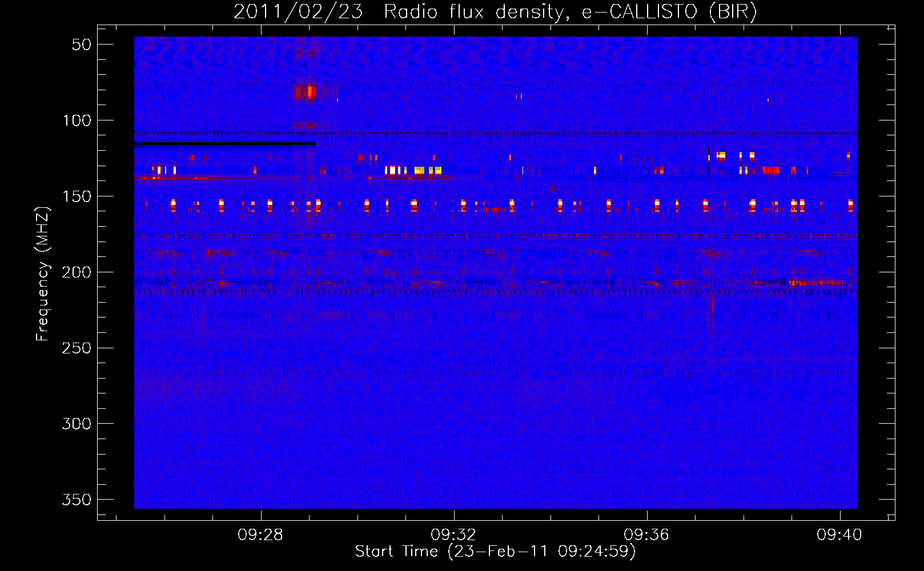Click the 09:40 time tick label
This screenshot has width=924, height=571.
coord(839,535)
